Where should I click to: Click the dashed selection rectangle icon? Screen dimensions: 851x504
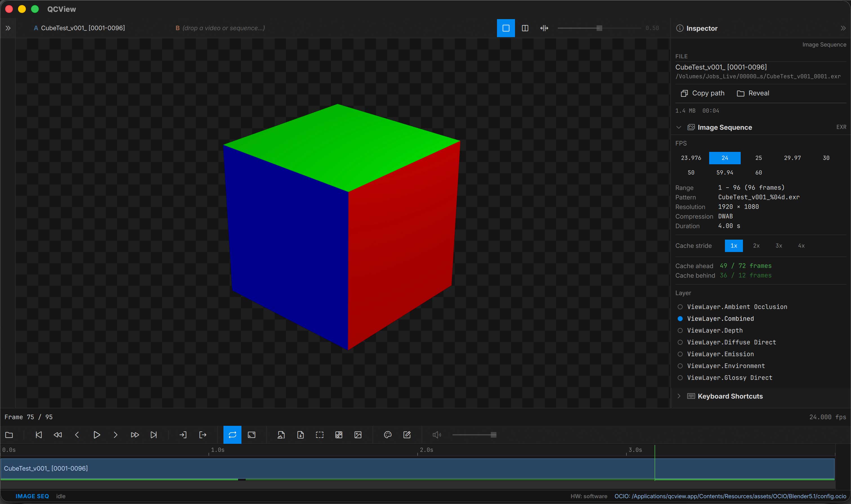pos(320,435)
